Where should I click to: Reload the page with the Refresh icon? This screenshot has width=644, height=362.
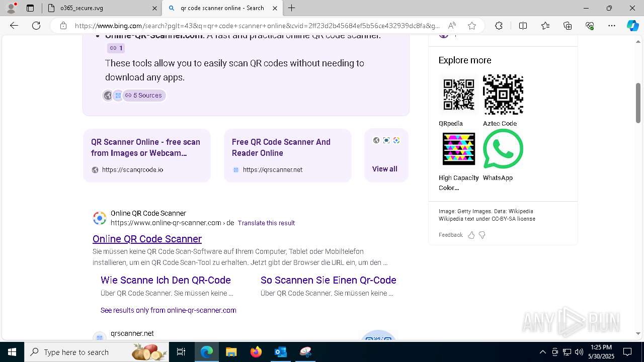pyautogui.click(x=36, y=26)
